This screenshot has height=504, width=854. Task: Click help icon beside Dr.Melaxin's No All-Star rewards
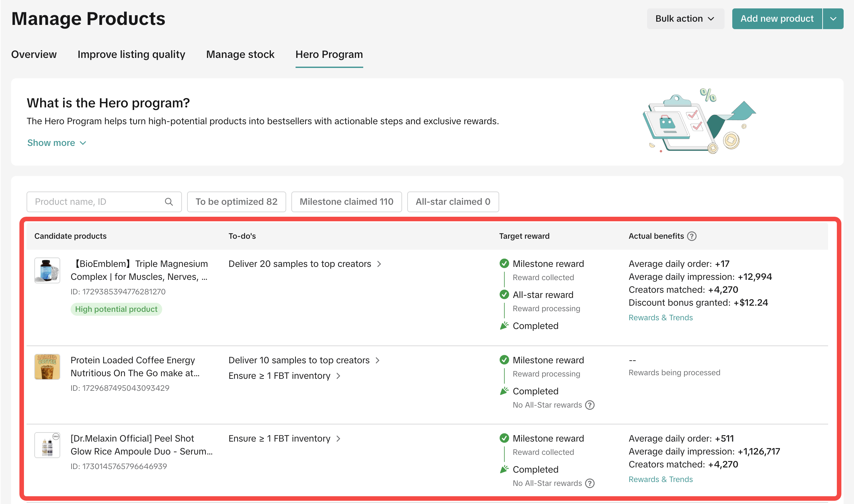(x=590, y=483)
